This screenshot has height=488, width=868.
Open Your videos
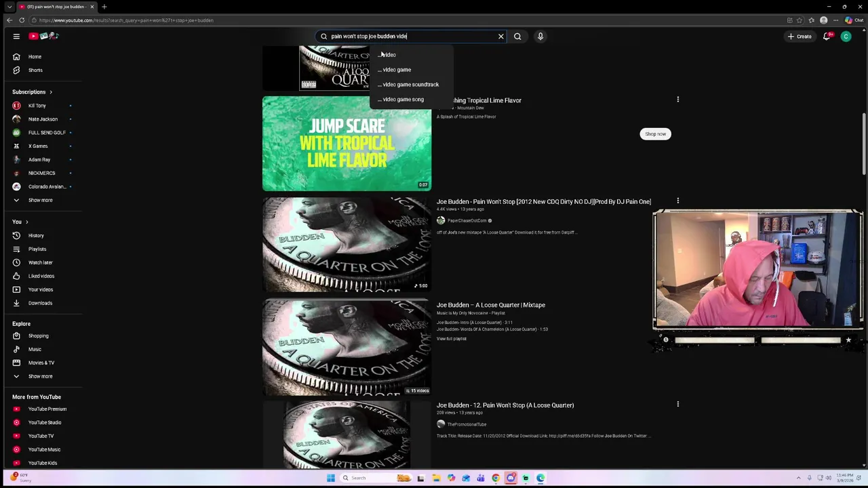tap(41, 290)
